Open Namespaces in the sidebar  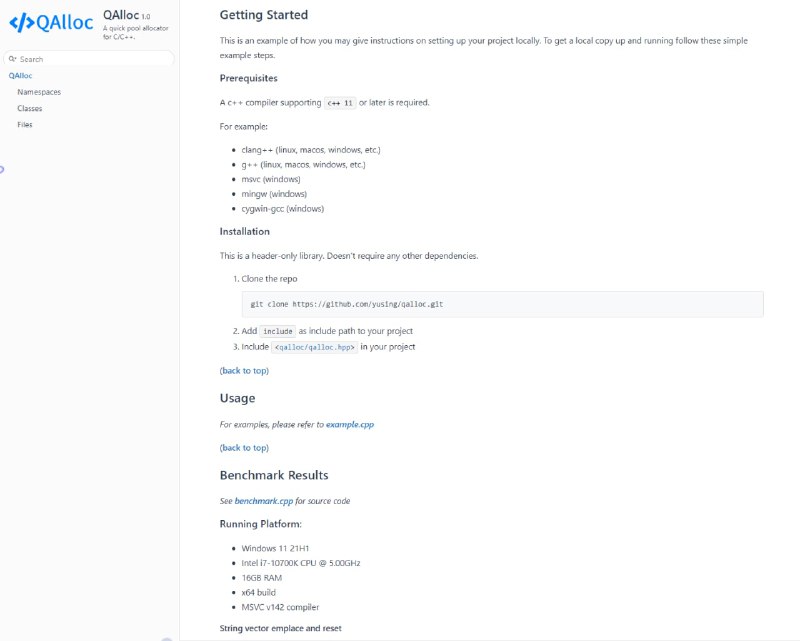coord(39,92)
